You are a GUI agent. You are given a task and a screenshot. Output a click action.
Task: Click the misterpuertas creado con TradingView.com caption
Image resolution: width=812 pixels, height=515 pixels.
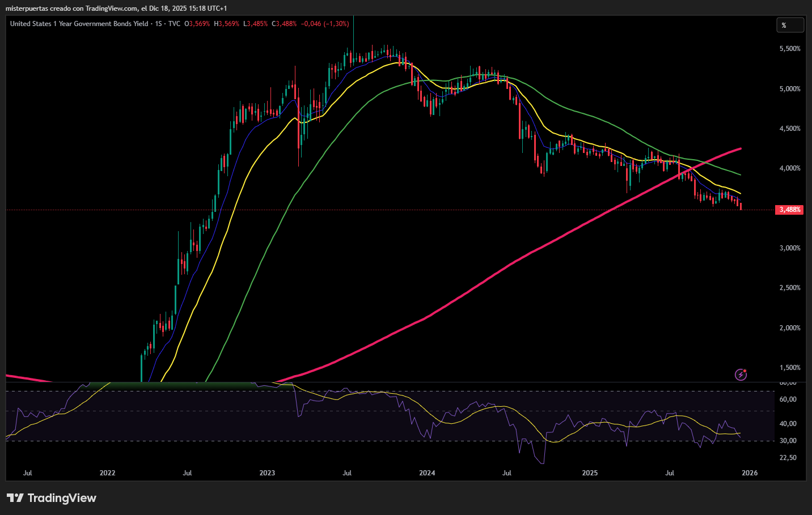(x=116, y=8)
